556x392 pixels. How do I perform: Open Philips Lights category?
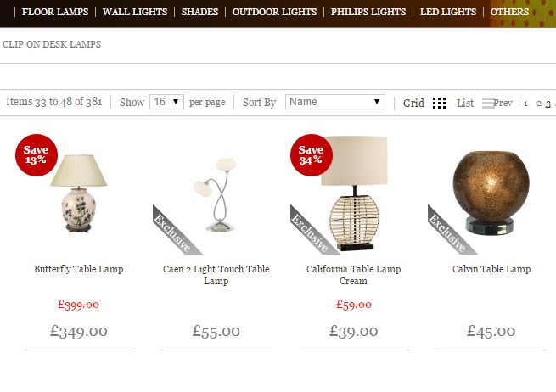368,12
